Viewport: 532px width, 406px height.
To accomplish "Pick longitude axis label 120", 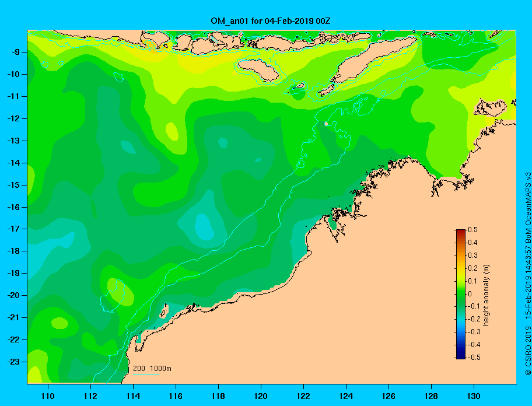I will [261, 396].
